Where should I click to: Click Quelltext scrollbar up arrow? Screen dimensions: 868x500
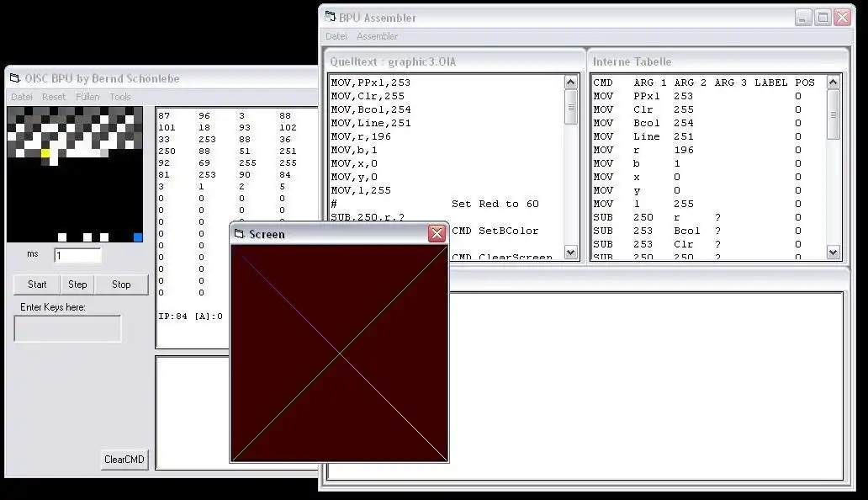[571, 82]
